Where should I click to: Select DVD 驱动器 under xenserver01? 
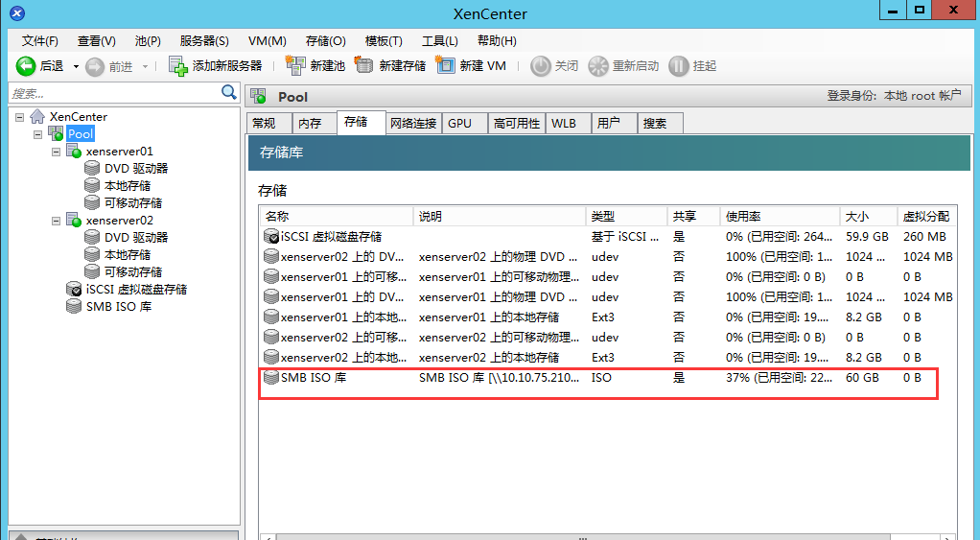pyautogui.click(x=136, y=169)
